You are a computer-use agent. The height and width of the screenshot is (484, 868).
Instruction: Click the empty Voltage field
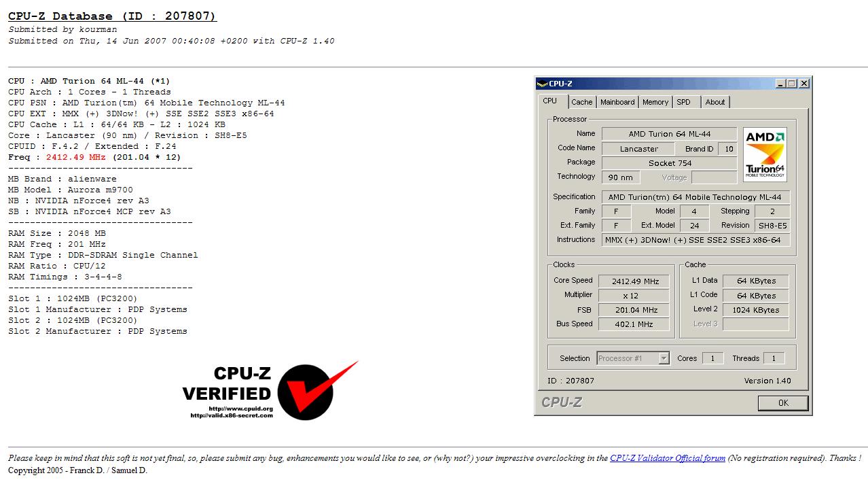click(715, 177)
